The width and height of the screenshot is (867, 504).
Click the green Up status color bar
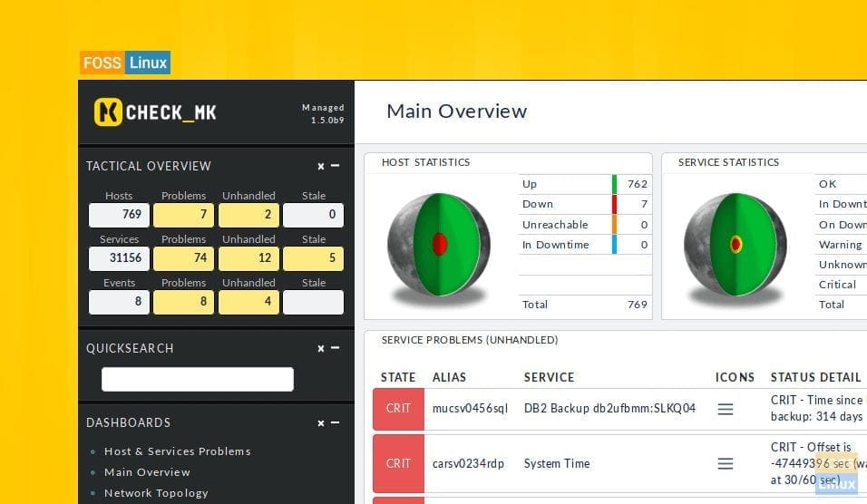[x=614, y=184]
